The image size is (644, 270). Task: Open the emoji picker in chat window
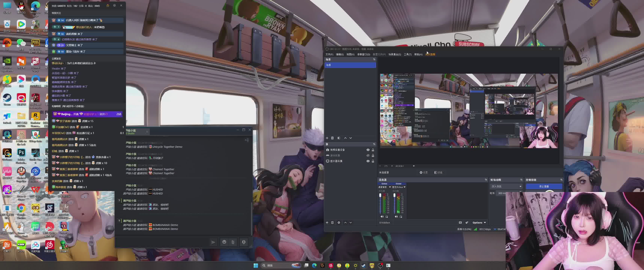tap(224, 242)
